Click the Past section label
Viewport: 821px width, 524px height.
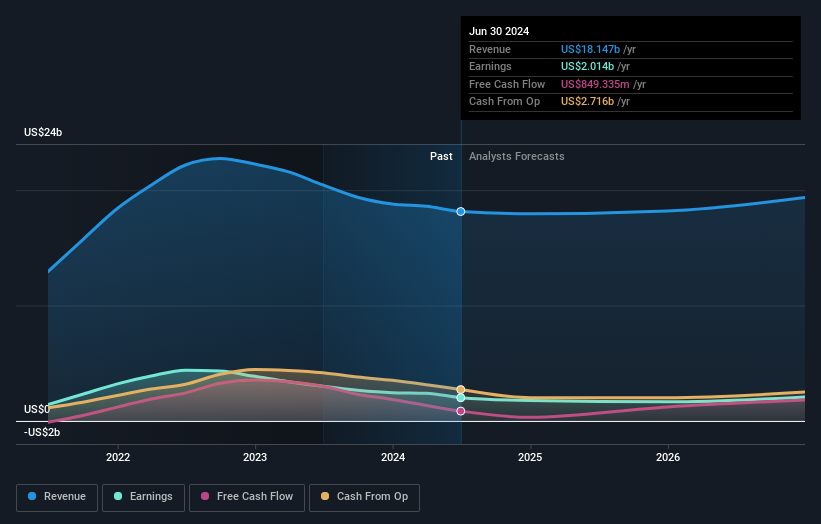coord(441,156)
